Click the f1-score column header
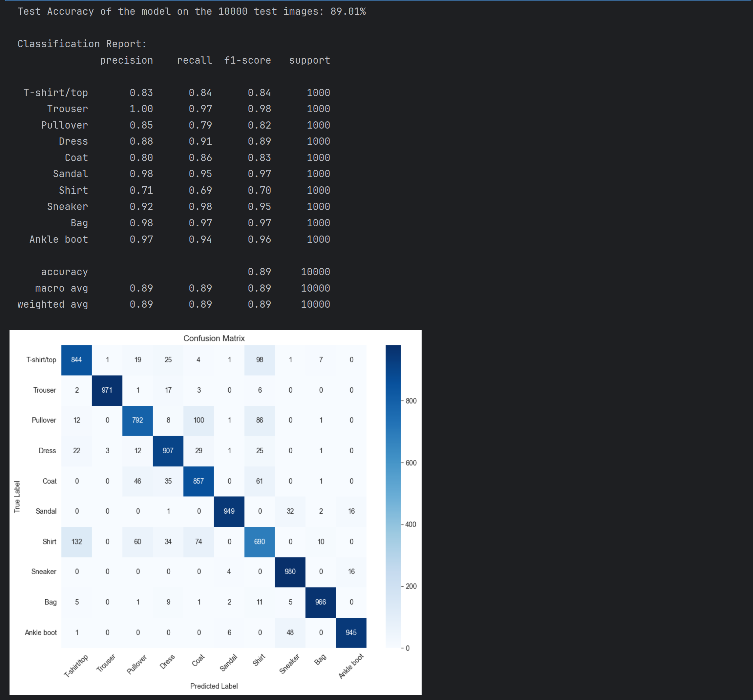The height and width of the screenshot is (700, 753). pos(247,60)
